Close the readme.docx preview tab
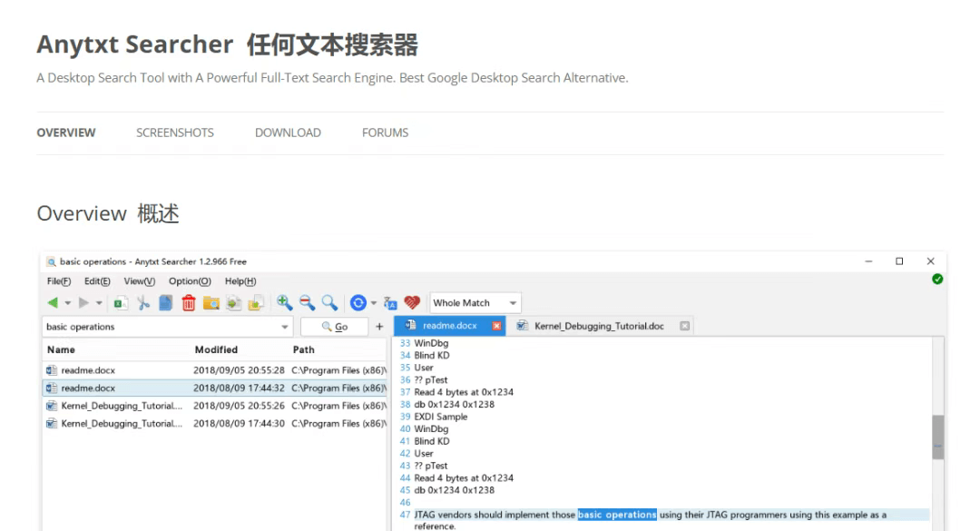Image resolution: width=980 pixels, height=531 pixels. (x=496, y=326)
